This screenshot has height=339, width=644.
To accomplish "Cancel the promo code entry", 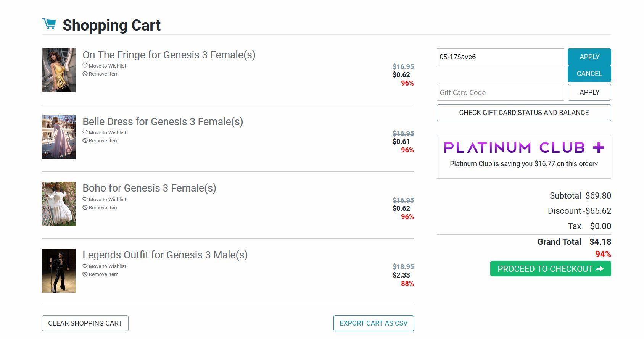I will 589,74.
